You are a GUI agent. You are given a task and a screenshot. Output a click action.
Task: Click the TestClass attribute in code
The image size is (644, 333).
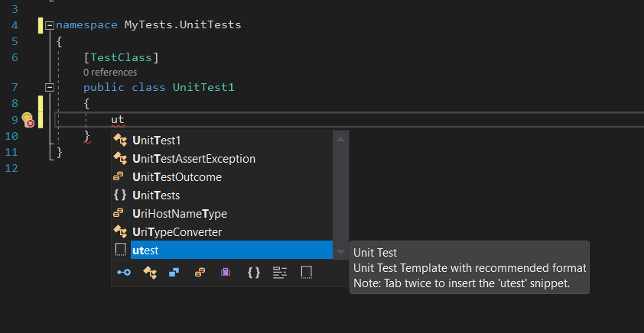click(121, 57)
